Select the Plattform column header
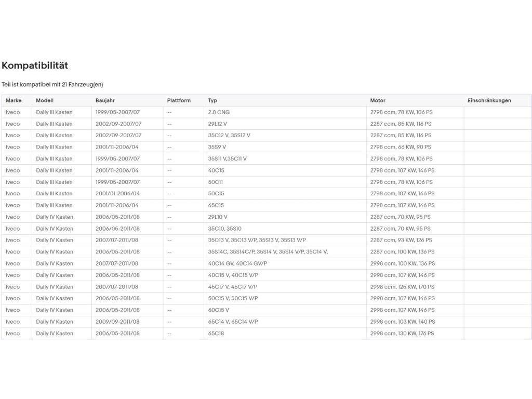 coord(179,100)
